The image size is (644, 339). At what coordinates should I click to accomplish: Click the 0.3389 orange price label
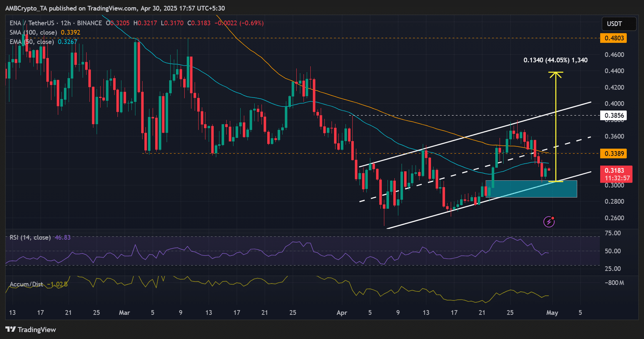[x=613, y=154]
